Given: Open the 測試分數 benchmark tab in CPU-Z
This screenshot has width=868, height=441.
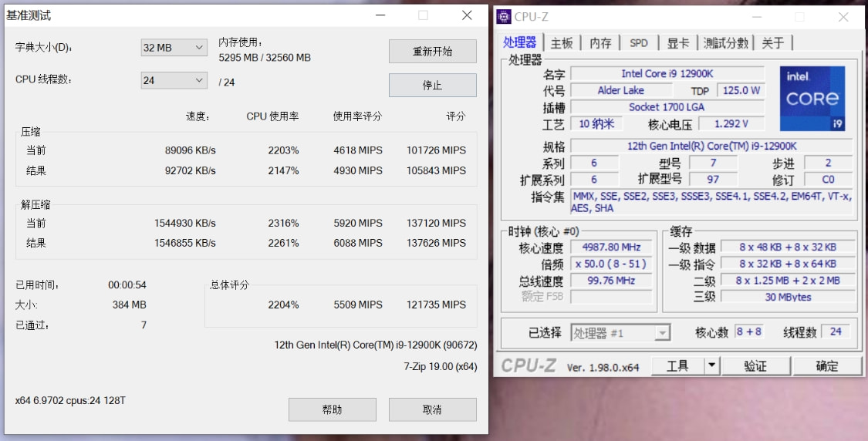Looking at the screenshot, I should [x=726, y=42].
